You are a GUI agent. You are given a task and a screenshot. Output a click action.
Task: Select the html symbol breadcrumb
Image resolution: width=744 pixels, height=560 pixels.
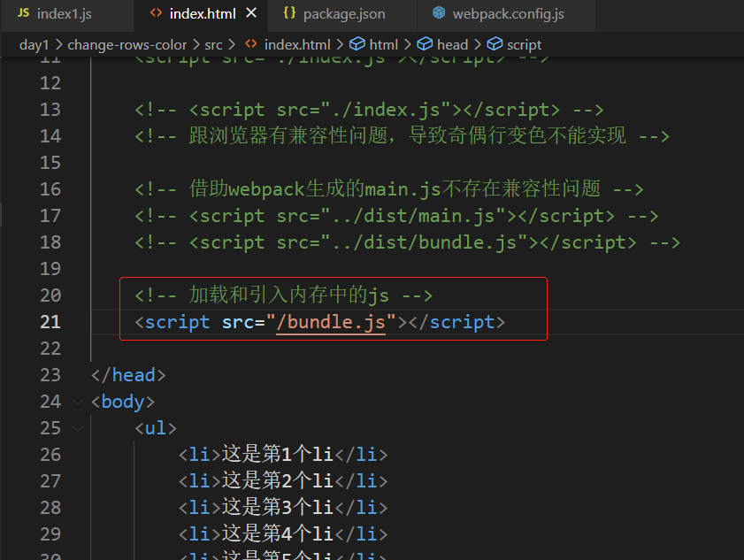pyautogui.click(x=383, y=44)
